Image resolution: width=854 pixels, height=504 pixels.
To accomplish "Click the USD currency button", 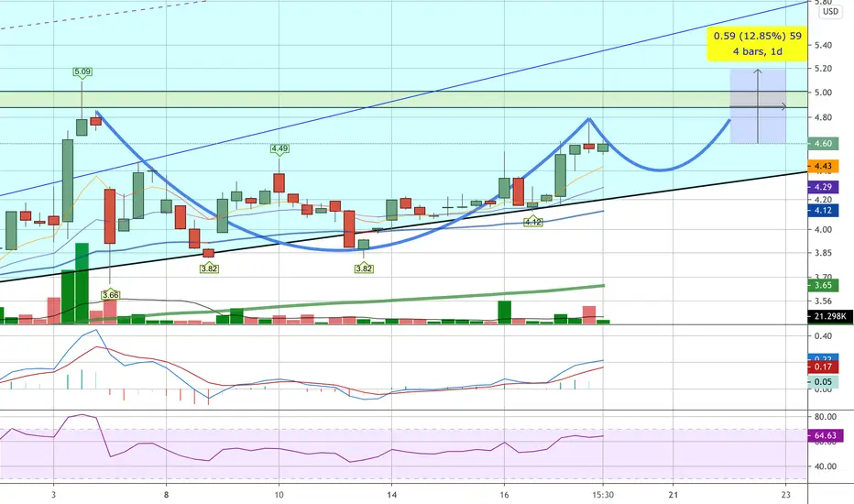I will click(x=830, y=11).
